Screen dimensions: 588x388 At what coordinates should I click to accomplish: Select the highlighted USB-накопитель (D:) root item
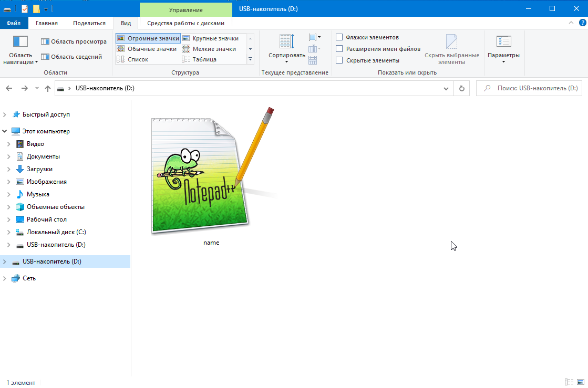coord(65,261)
